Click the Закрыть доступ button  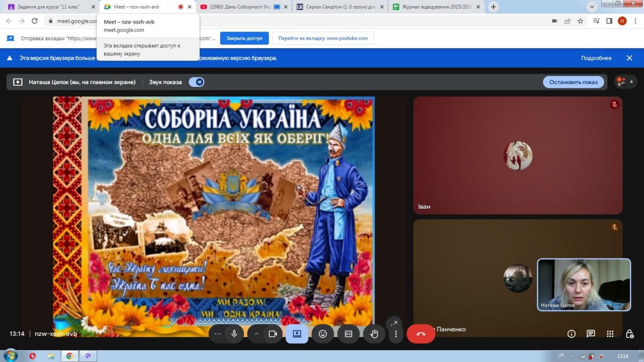(244, 38)
